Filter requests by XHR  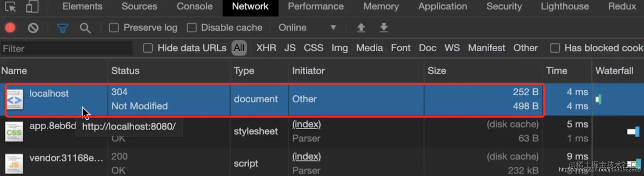266,48
